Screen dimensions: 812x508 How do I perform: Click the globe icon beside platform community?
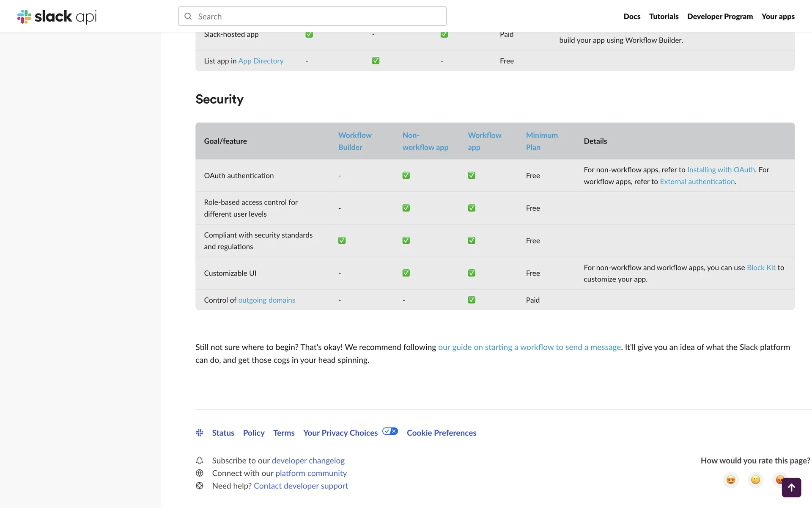tap(200, 473)
